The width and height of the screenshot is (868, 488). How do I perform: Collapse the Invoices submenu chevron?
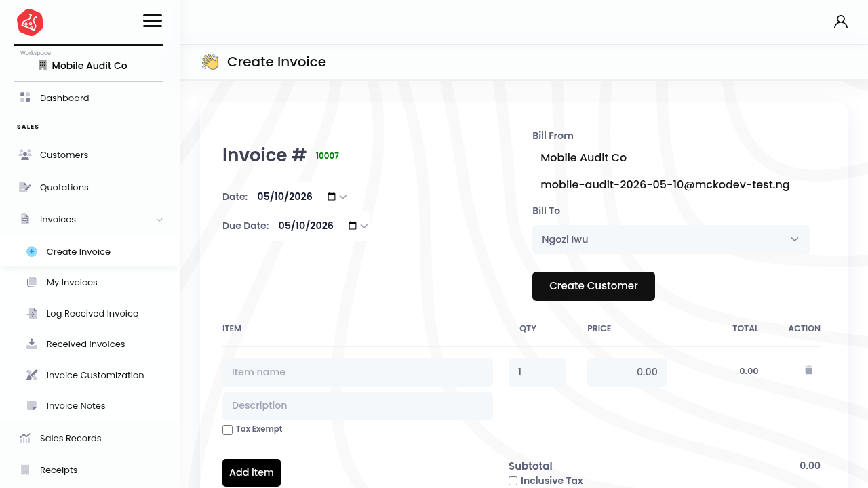point(159,220)
